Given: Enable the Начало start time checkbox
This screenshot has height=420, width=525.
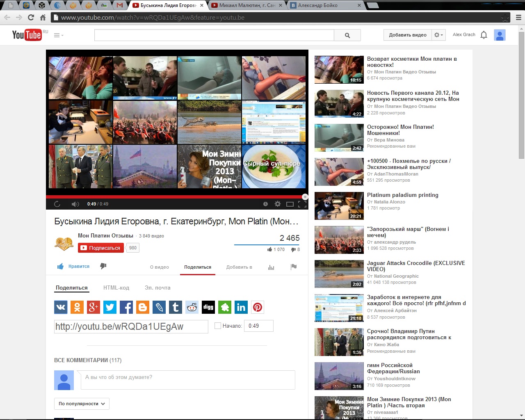Looking at the screenshot, I should click(x=218, y=326).
